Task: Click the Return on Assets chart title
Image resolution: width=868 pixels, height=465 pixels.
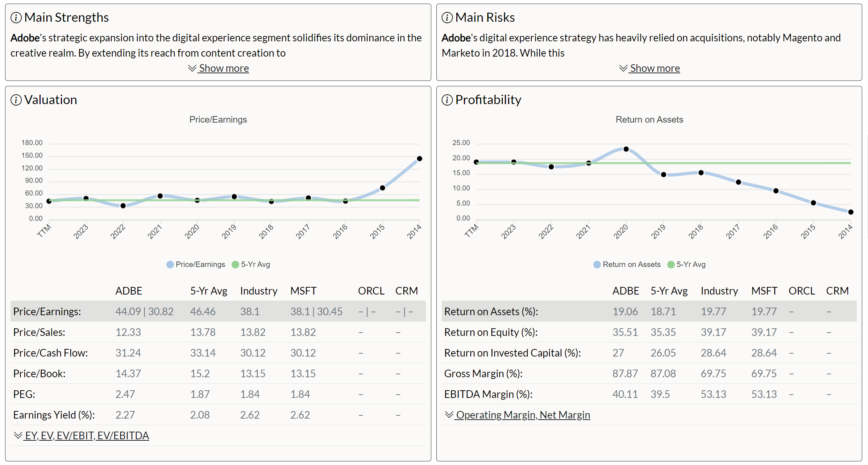Action: point(649,119)
